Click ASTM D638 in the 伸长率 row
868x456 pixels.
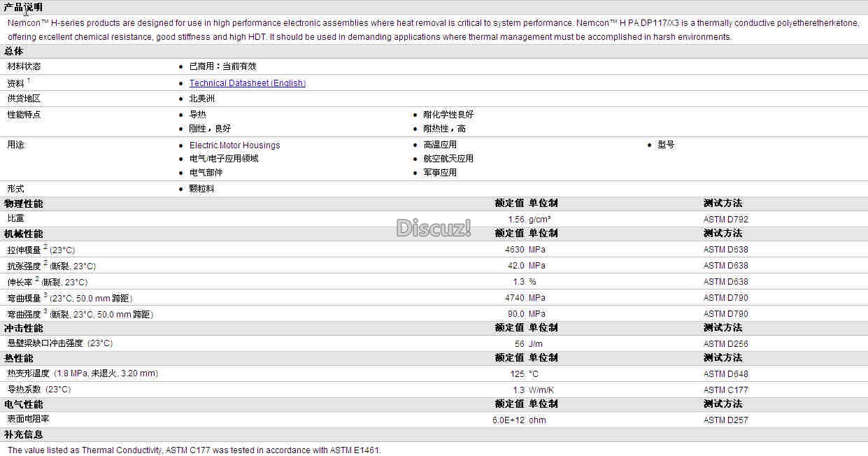pos(726,282)
